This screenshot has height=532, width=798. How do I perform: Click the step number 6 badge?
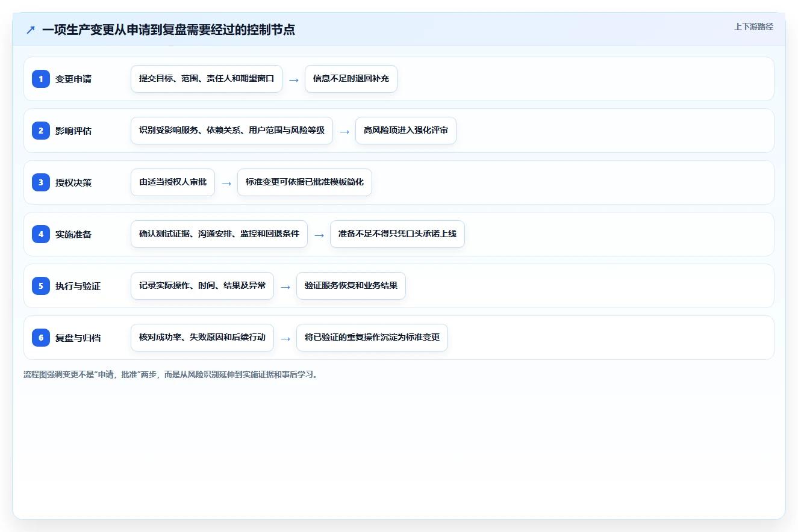(x=41, y=338)
